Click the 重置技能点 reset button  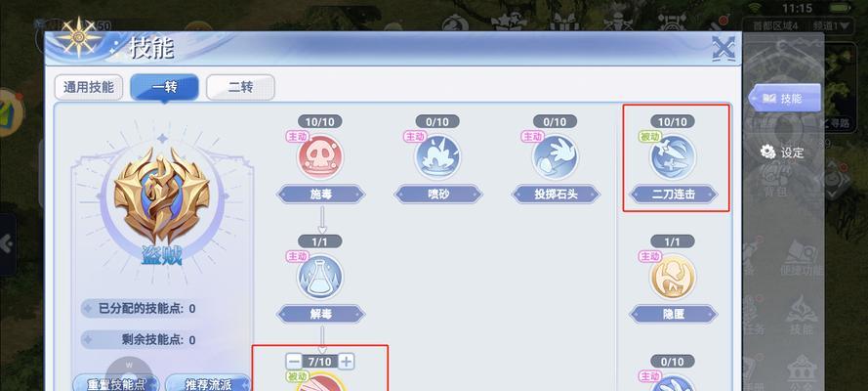coord(115,383)
